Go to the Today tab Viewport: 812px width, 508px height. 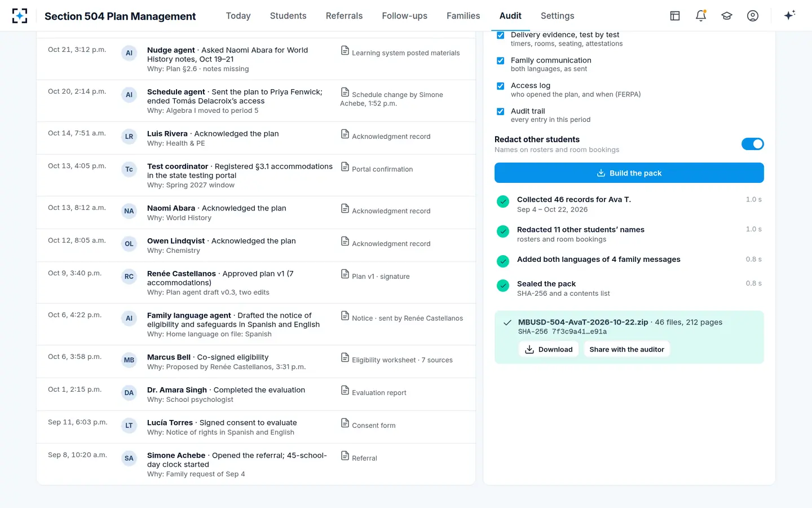click(x=239, y=16)
